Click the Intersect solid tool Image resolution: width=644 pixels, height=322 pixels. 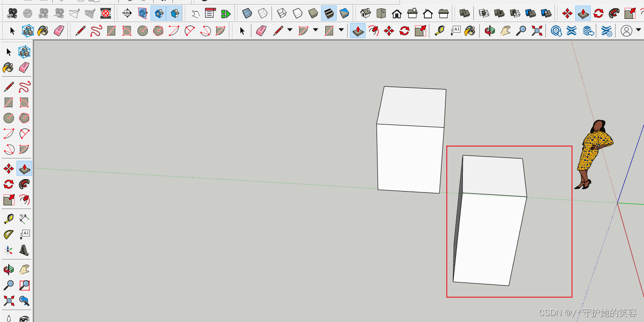click(x=484, y=13)
